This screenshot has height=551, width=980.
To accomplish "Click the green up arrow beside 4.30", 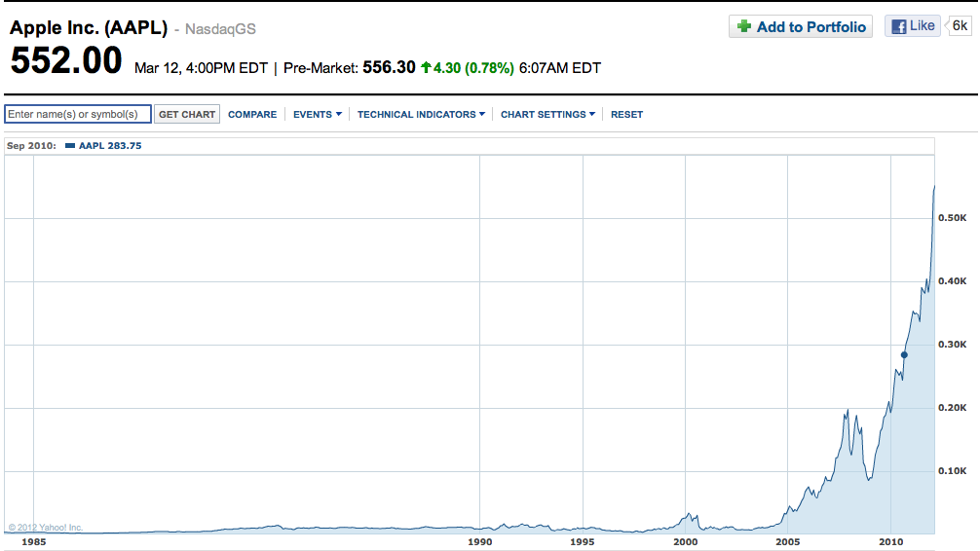I will pyautogui.click(x=426, y=67).
